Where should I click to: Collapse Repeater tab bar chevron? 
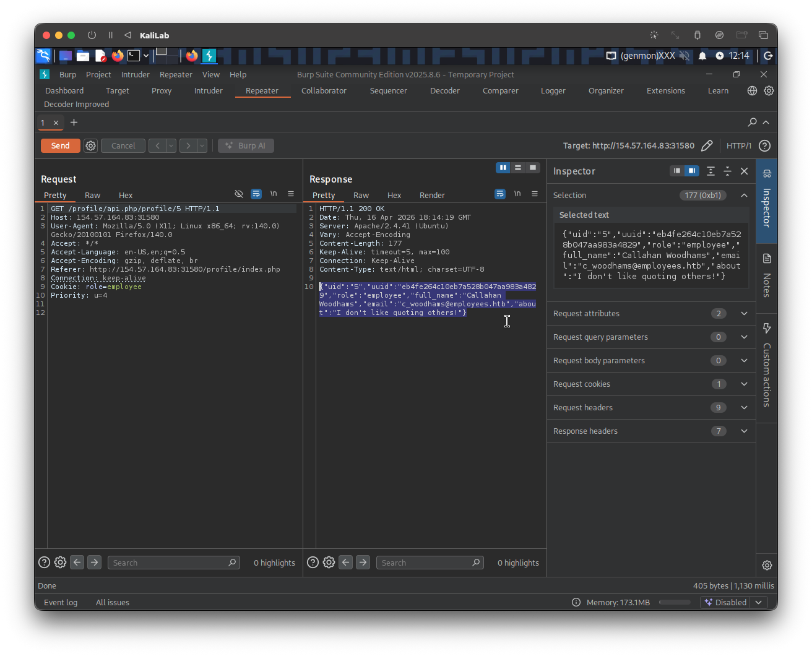click(766, 123)
